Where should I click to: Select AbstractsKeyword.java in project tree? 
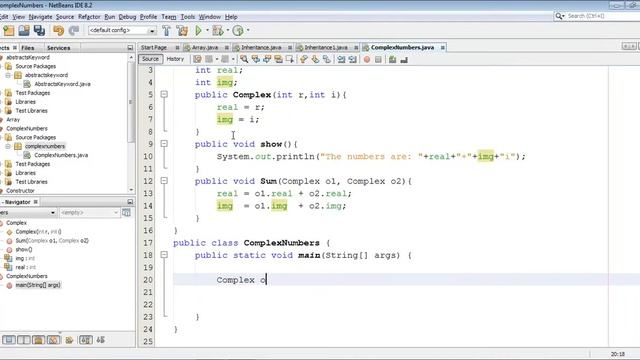(62, 84)
